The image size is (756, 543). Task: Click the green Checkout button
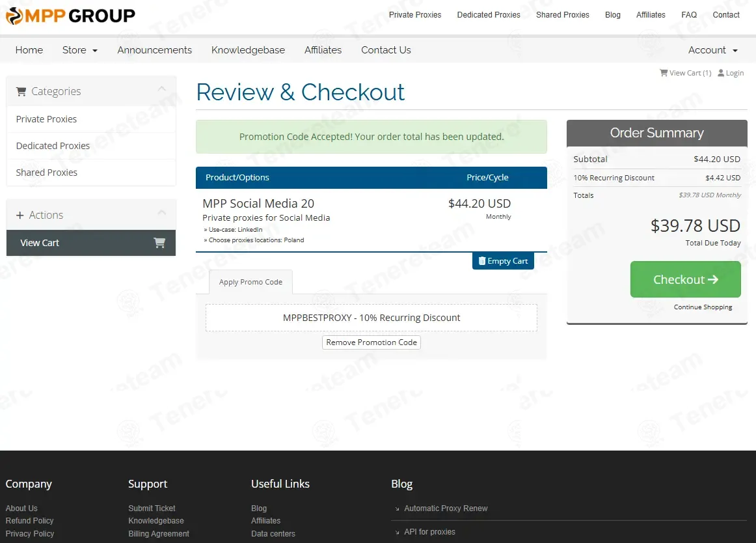[685, 279]
